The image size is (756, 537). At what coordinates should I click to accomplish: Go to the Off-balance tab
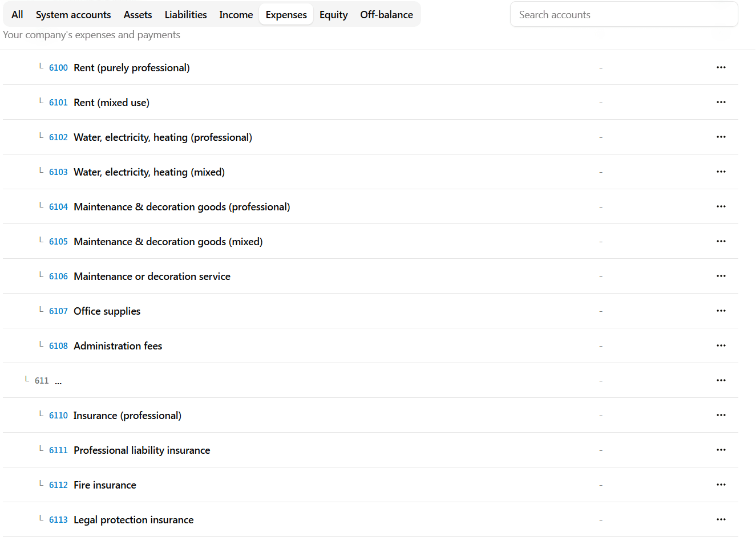click(386, 15)
